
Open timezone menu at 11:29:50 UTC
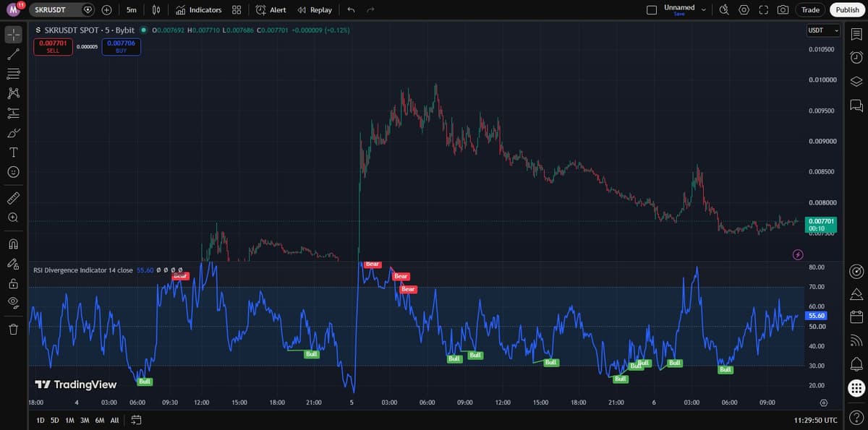[x=815, y=420]
